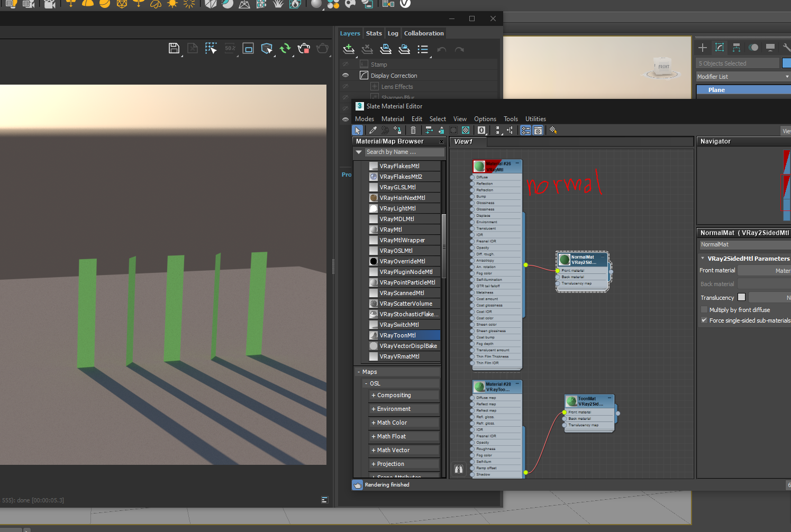Open layer list options icon
The image size is (791, 532).
423,49
